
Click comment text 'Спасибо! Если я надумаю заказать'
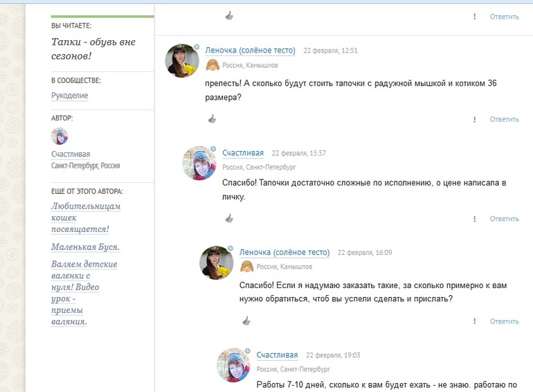click(x=373, y=292)
